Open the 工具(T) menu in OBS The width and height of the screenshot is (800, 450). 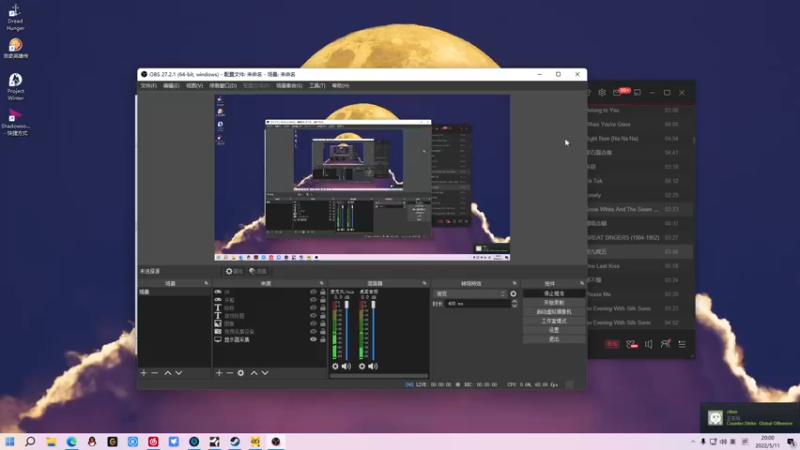tap(317, 86)
